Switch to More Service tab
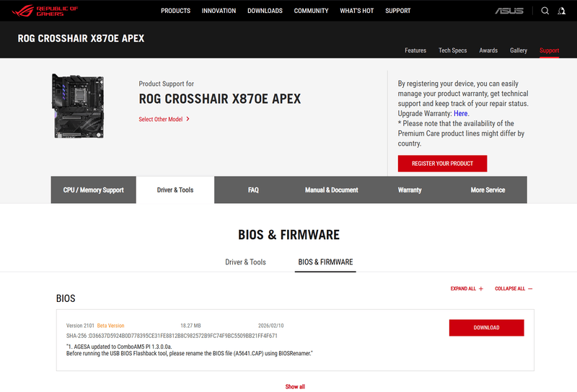This screenshot has height=392, width=577. pos(488,190)
